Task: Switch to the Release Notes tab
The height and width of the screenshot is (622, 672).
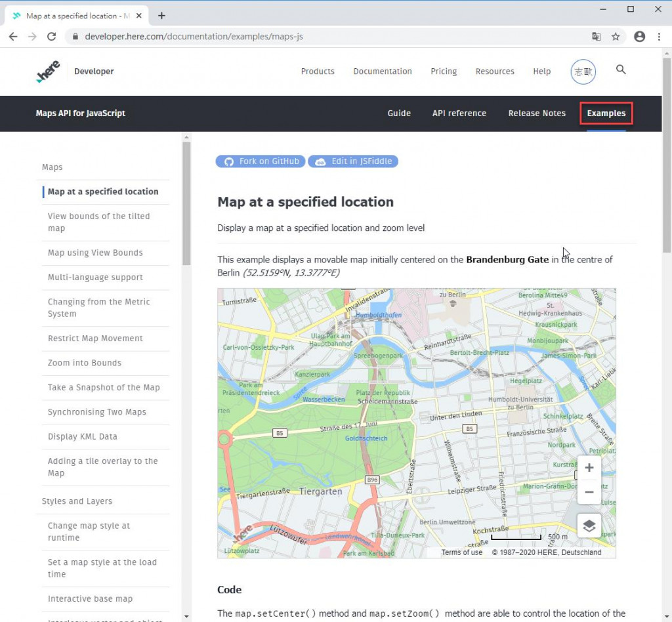Action: (537, 113)
